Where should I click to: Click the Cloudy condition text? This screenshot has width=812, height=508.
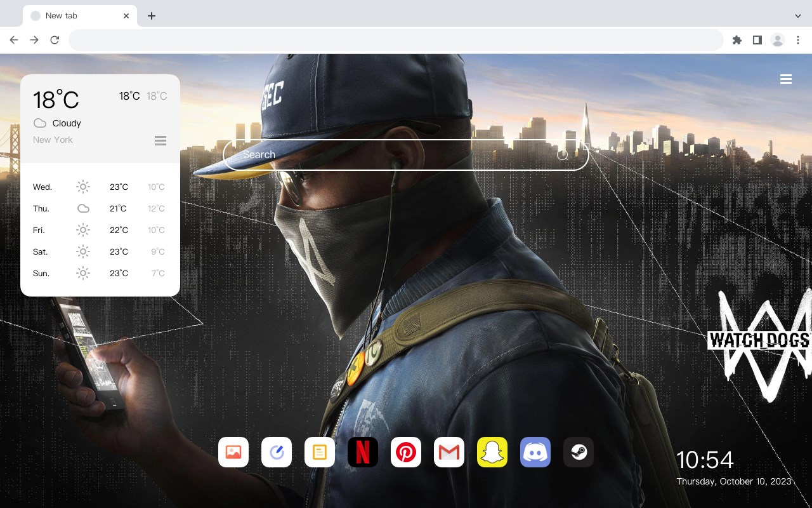(67, 123)
